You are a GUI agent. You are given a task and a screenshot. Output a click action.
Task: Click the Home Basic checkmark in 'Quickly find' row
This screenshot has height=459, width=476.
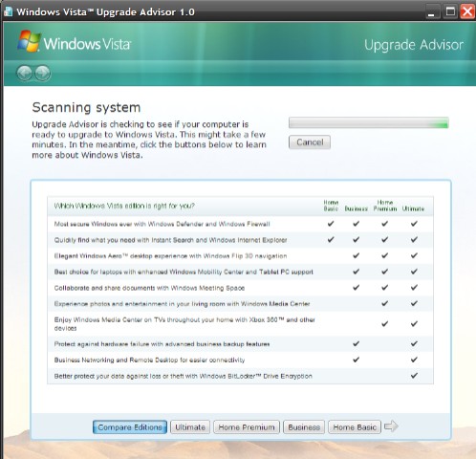(331, 239)
